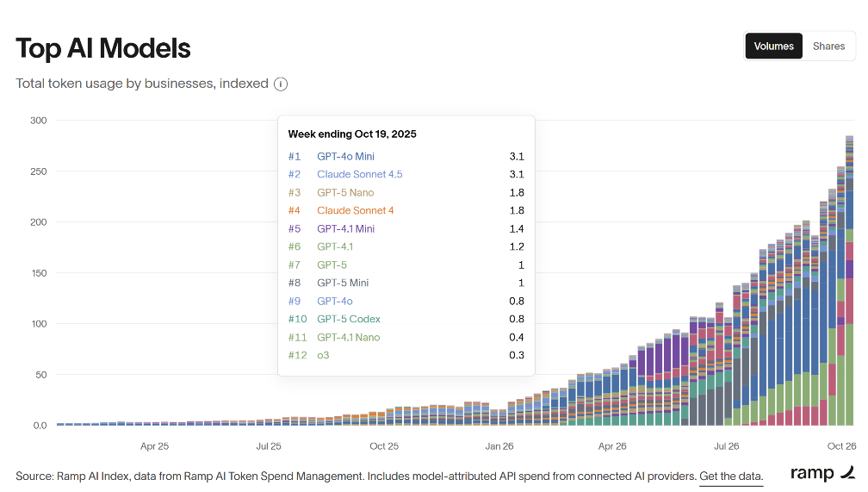Select GPT-4.1 Mini in the tooltip
Viewport: 868px width, 492px height.
click(x=345, y=228)
